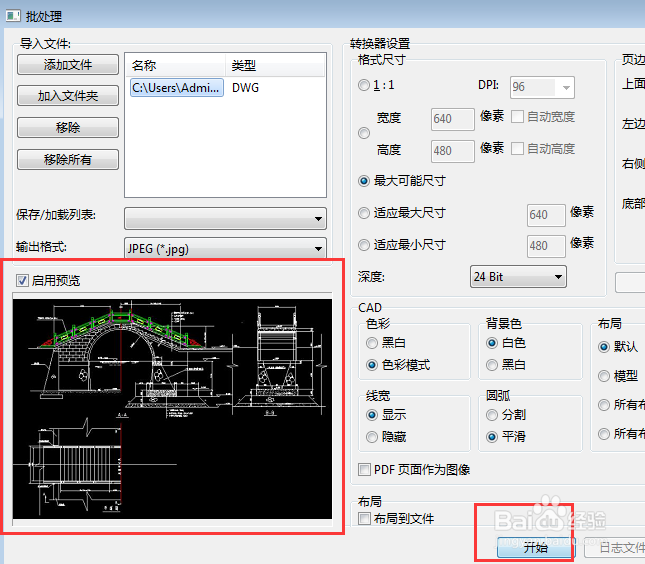
Task: Click the 类型 column header
Action: coord(275,65)
